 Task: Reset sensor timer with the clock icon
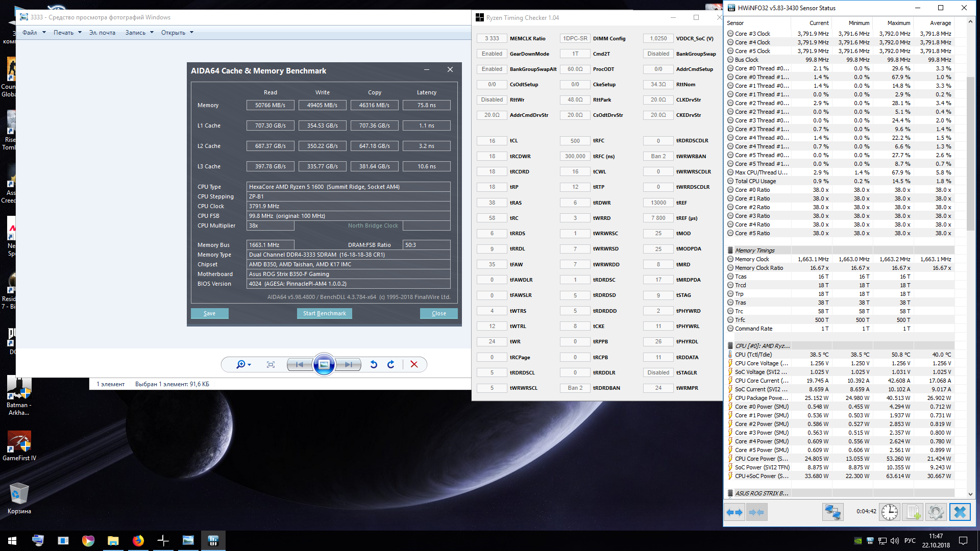(889, 512)
